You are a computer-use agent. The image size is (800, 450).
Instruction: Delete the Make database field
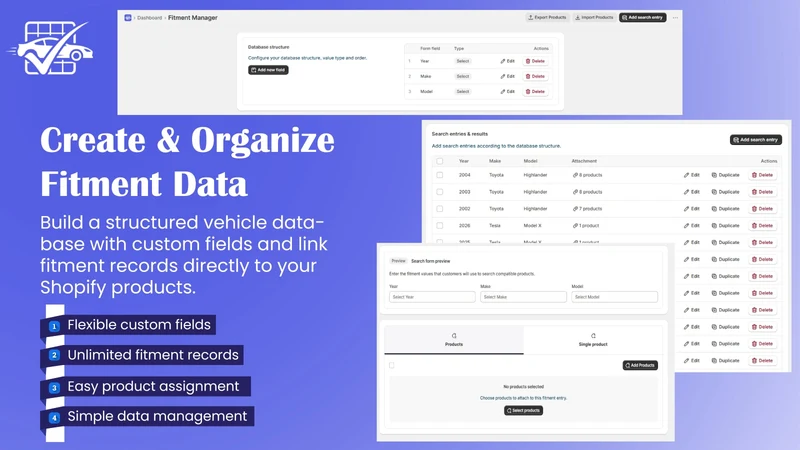coord(535,77)
